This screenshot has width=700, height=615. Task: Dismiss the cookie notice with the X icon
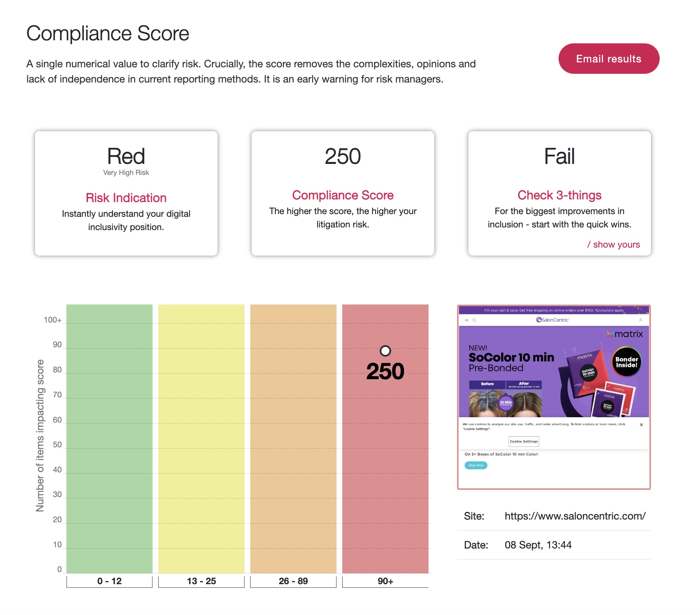641,424
